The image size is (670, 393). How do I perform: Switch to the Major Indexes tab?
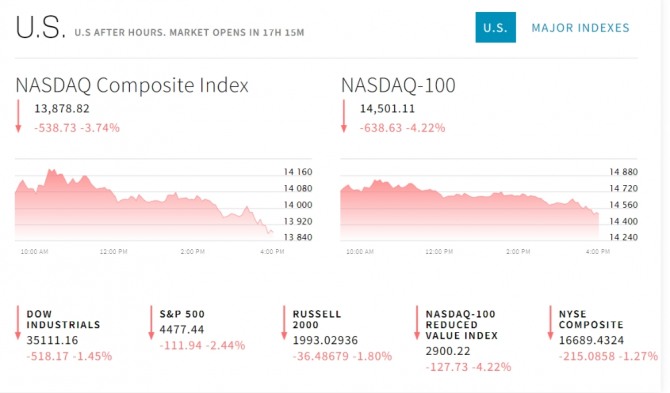[x=580, y=28]
